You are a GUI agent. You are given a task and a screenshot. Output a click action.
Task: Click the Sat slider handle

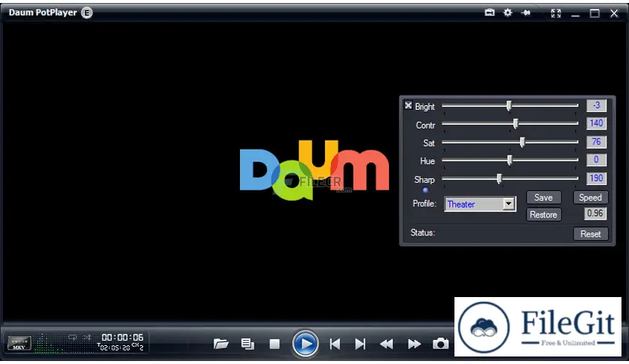(x=522, y=142)
